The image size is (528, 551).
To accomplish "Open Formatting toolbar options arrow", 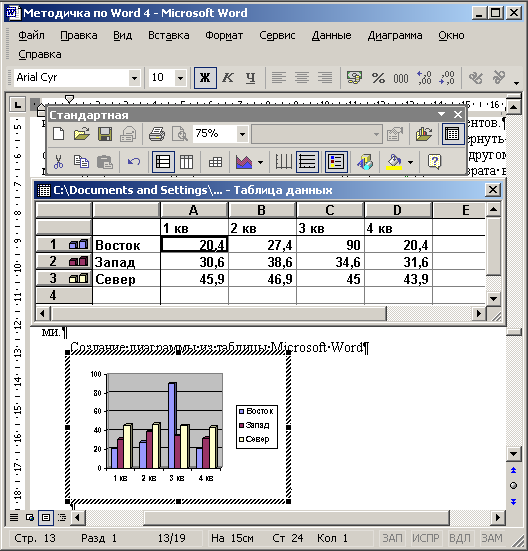I will [x=516, y=83].
